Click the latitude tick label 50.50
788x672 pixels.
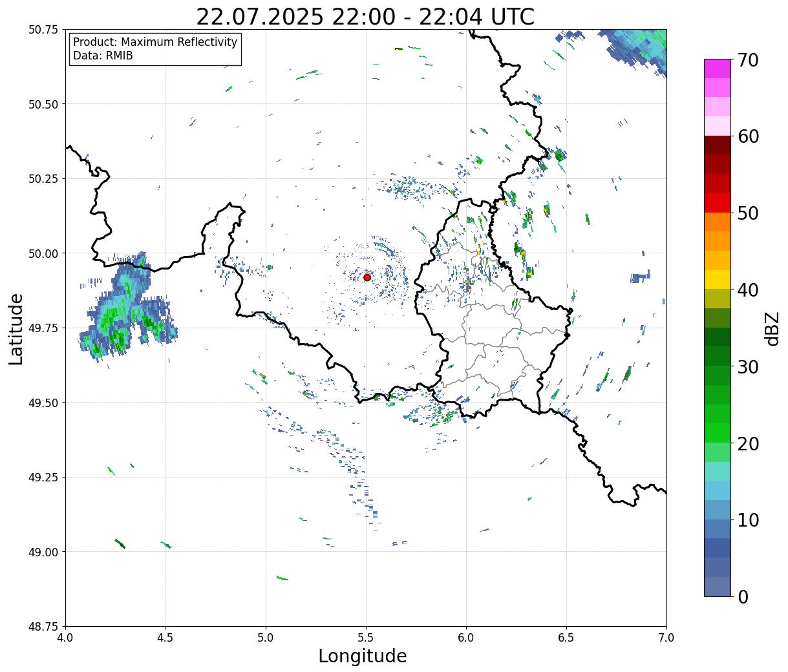[43, 104]
